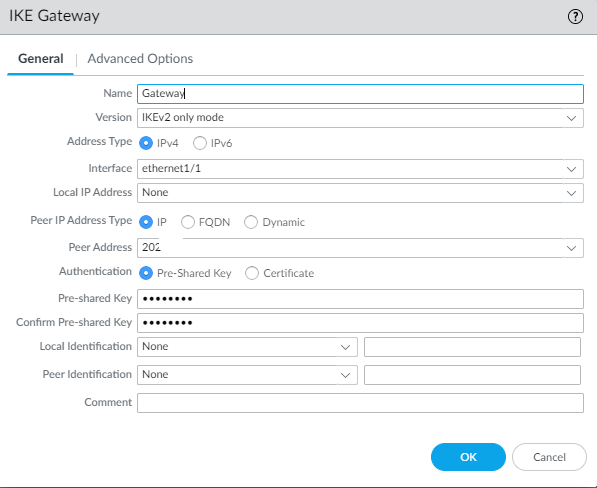Select the IPv4 address type

coord(146,143)
